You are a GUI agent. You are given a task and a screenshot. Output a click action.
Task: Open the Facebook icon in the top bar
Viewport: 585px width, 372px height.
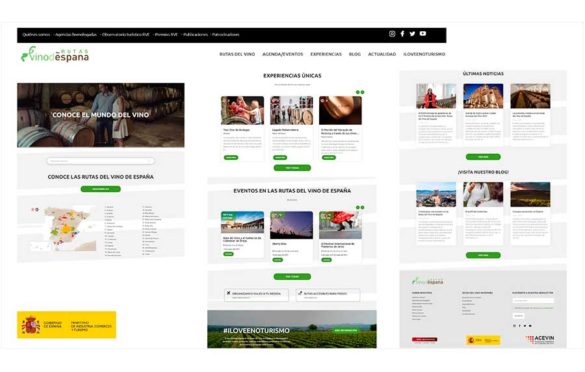pos(402,34)
